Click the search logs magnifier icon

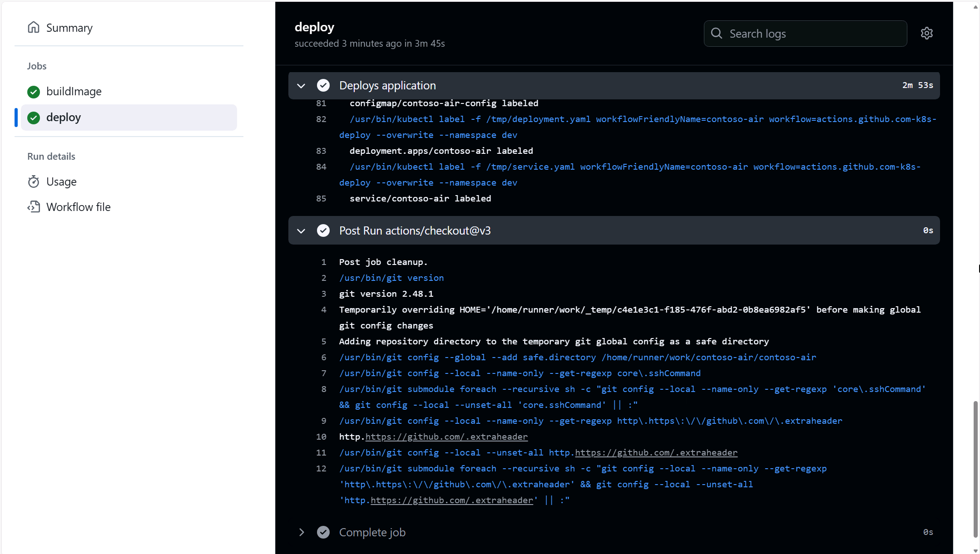coord(718,33)
